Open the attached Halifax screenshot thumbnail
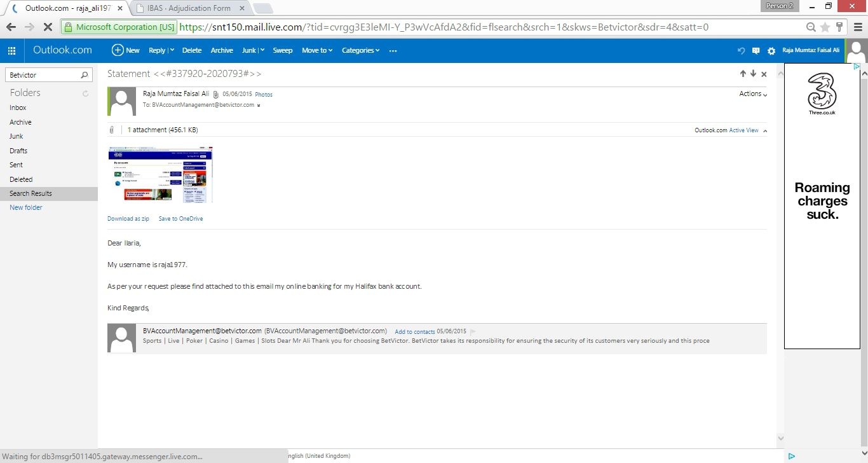 tap(160, 175)
